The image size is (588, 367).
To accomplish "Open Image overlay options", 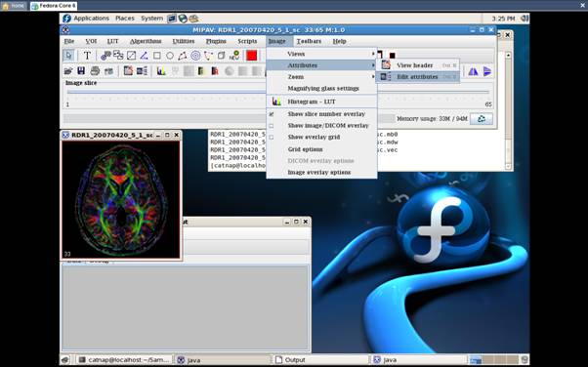I will (x=321, y=173).
